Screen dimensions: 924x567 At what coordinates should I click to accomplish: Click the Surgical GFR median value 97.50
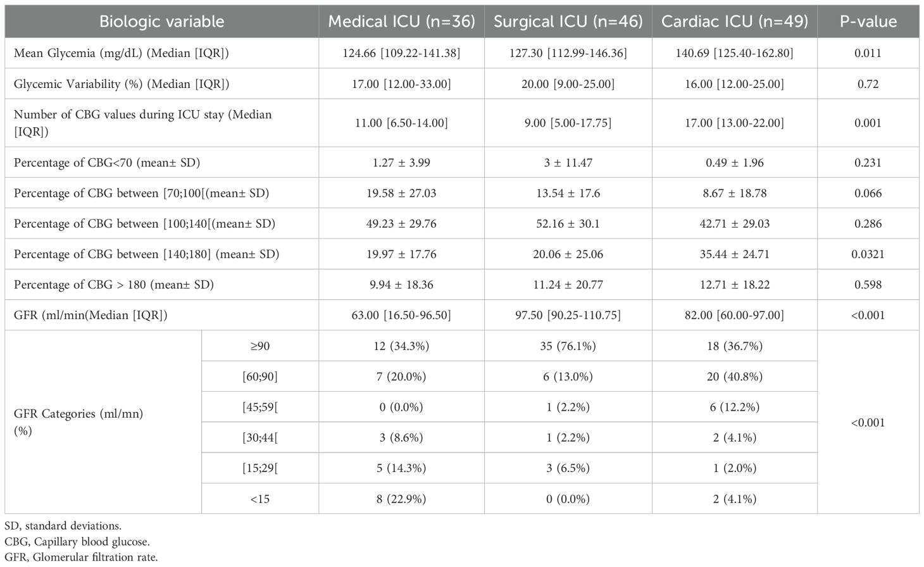pyautogui.click(x=568, y=315)
